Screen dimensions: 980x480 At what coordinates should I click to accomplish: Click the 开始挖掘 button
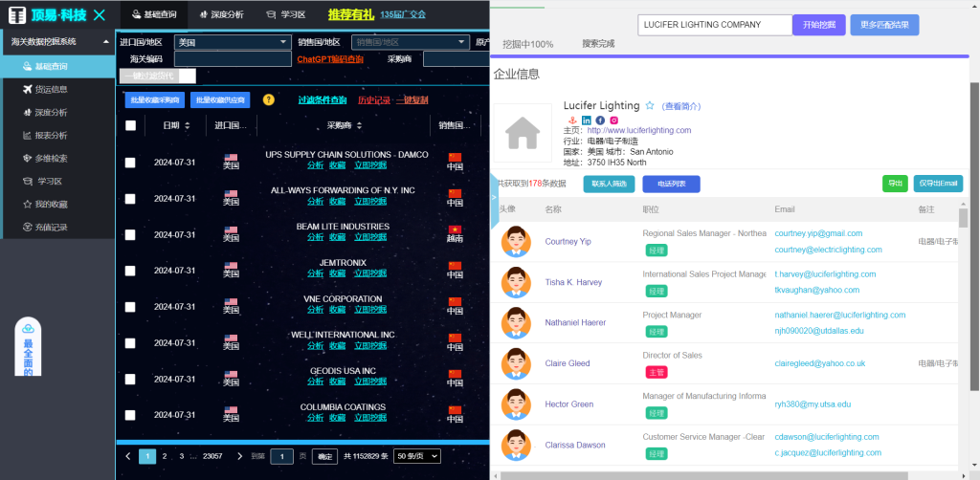tap(819, 25)
